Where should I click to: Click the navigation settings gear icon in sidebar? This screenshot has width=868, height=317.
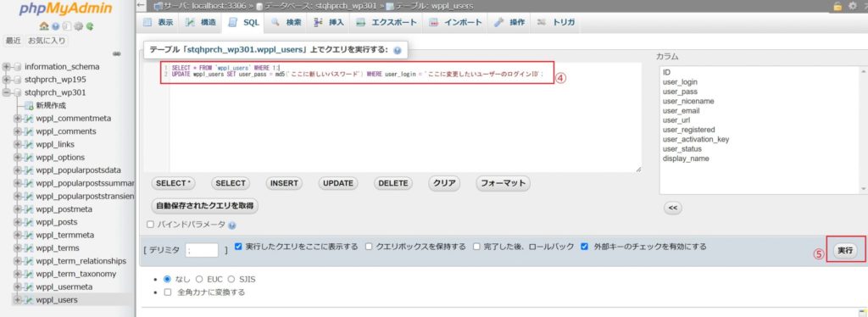78,26
